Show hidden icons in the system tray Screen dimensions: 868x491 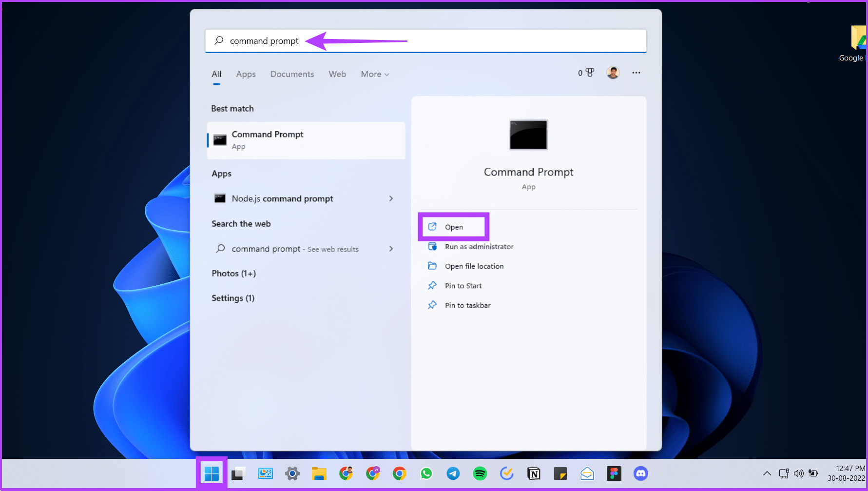click(767, 473)
